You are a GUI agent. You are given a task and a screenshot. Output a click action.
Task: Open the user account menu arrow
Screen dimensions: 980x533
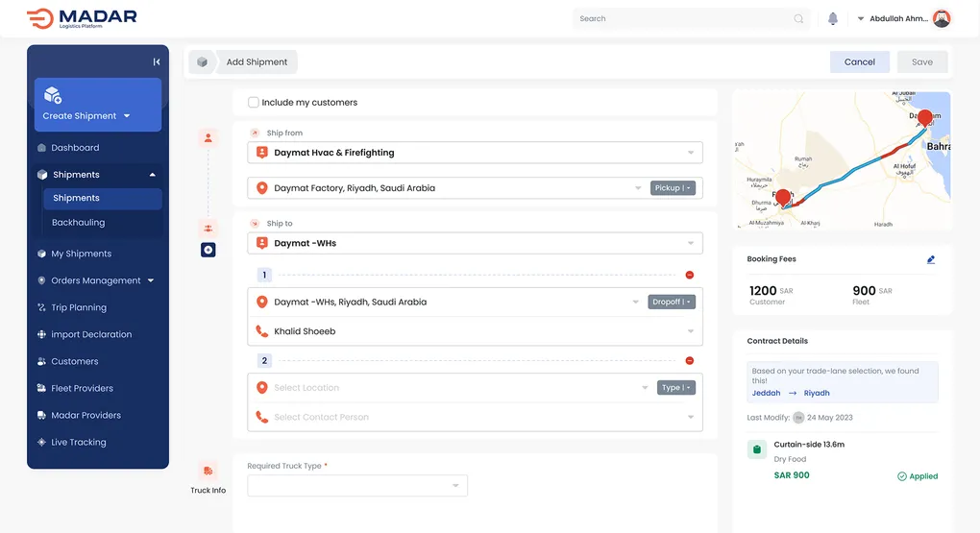pos(861,19)
